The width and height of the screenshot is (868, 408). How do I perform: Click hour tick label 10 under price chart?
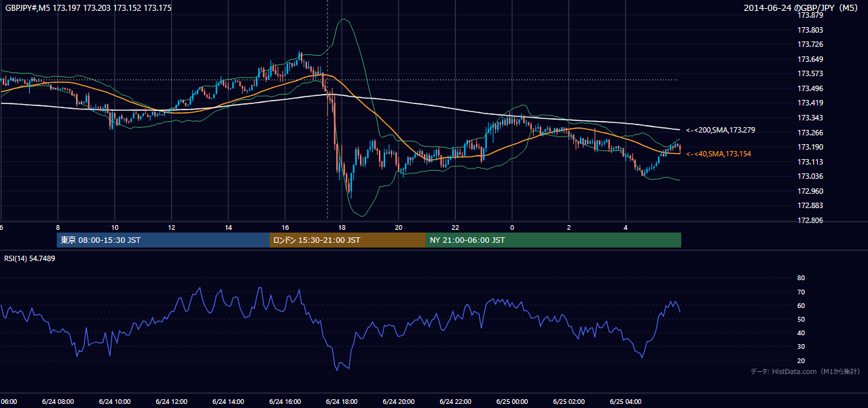click(115, 228)
